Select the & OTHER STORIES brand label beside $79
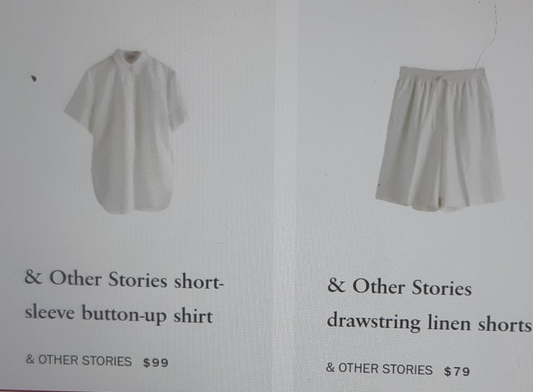 point(379,369)
